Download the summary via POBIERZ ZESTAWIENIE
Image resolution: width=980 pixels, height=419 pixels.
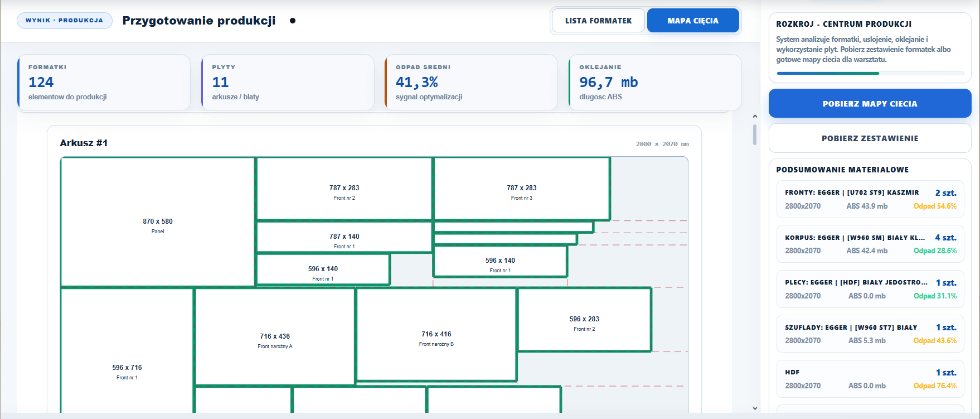[x=870, y=138]
